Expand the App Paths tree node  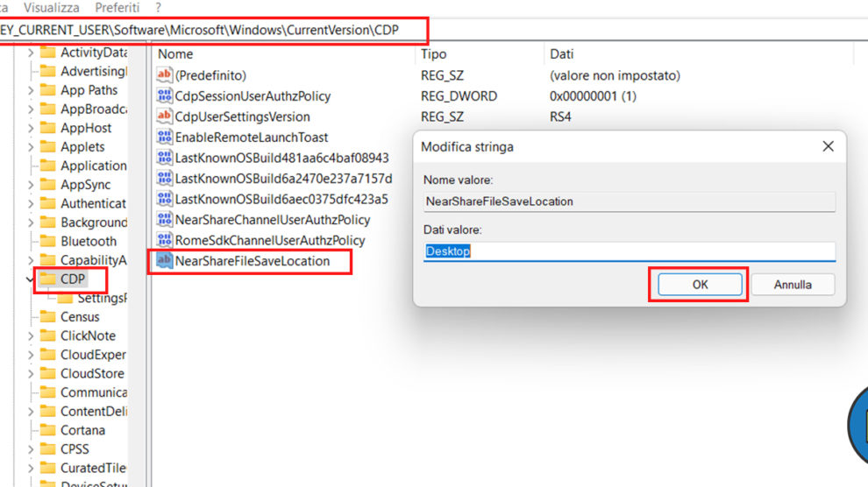[31, 90]
